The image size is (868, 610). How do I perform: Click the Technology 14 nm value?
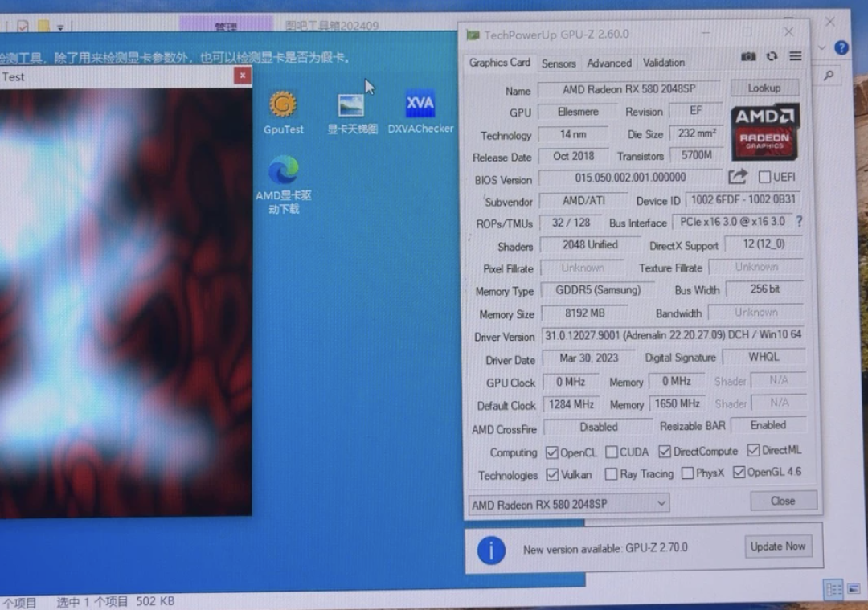click(573, 134)
